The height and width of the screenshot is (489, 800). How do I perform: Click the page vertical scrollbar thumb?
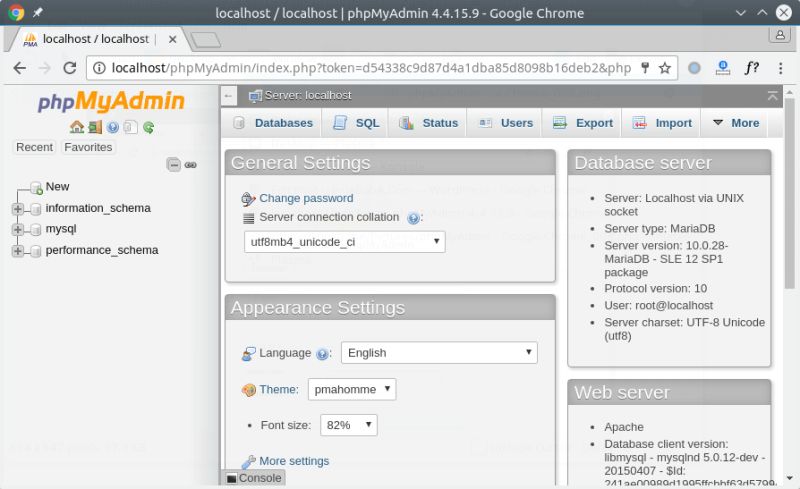click(x=789, y=194)
